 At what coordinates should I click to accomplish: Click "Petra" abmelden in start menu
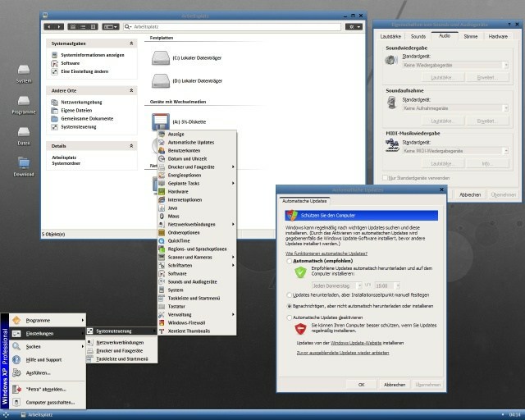click(48, 389)
